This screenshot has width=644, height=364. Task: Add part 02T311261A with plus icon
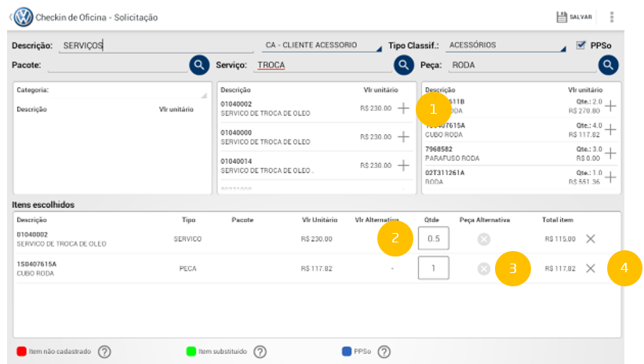pos(611,177)
